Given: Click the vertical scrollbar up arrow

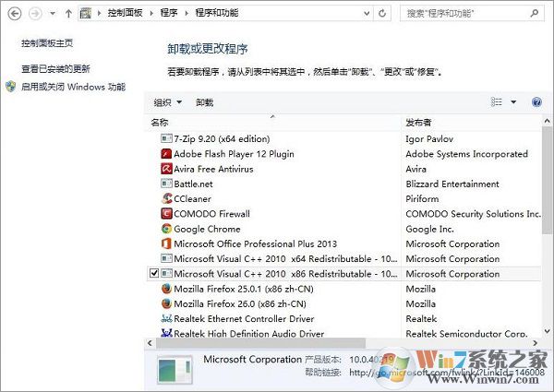Looking at the screenshot, I should (x=547, y=121).
